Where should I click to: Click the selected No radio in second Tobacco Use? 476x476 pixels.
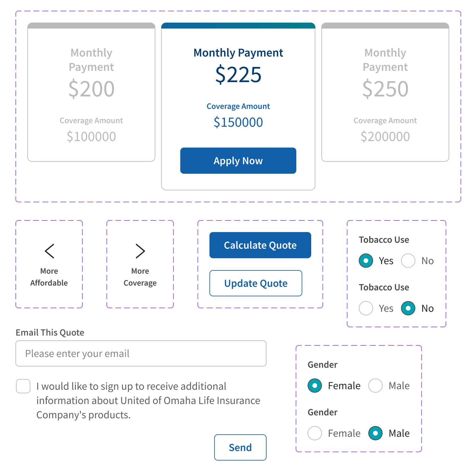[x=408, y=308]
